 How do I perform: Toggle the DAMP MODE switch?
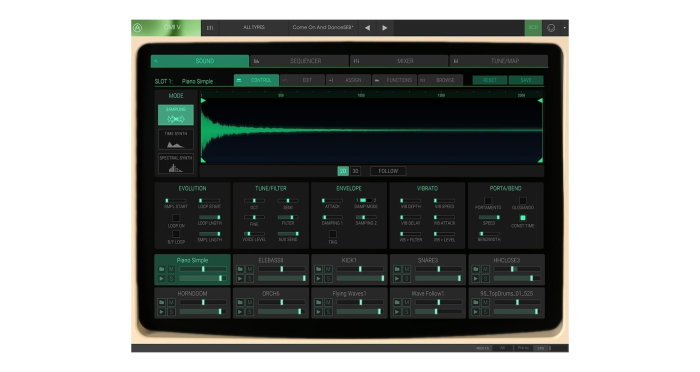pyautogui.click(x=366, y=201)
